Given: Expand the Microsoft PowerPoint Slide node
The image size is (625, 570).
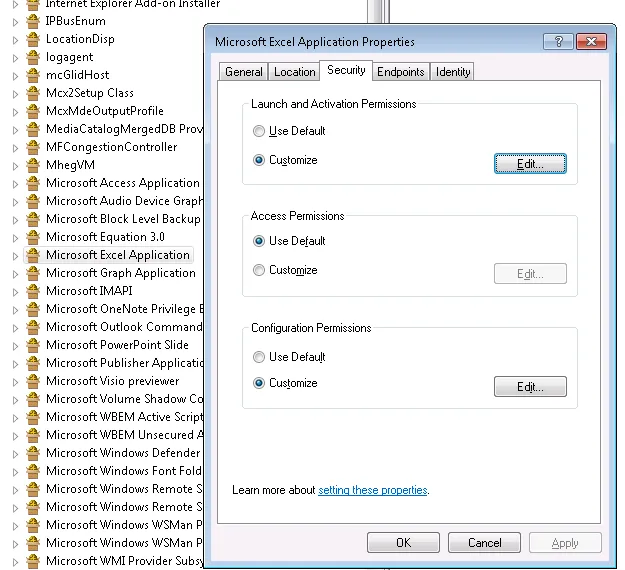Looking at the screenshot, I should (x=15, y=346).
